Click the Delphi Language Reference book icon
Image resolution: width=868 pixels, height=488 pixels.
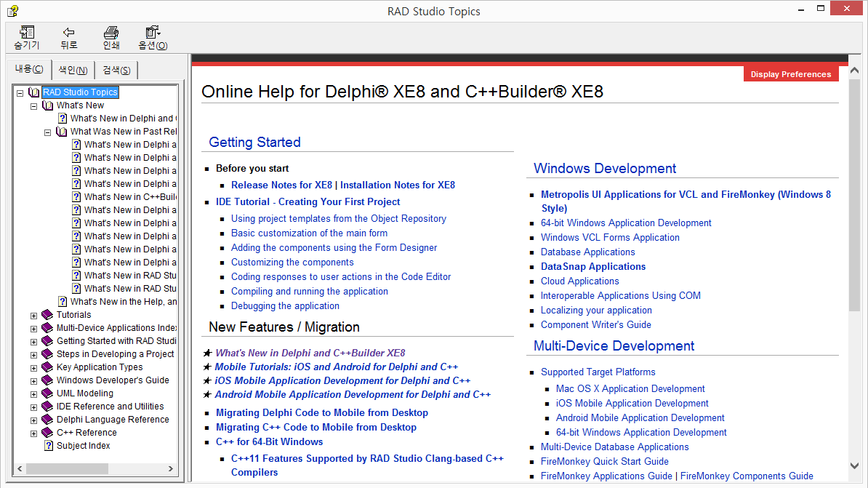47,420
